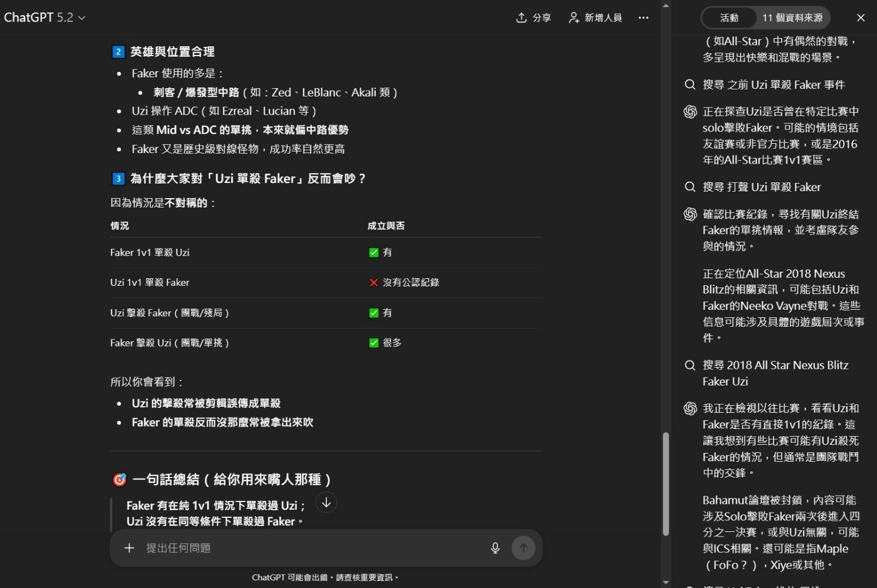Click the microphone dictation icon
877x588 pixels.
pos(495,548)
